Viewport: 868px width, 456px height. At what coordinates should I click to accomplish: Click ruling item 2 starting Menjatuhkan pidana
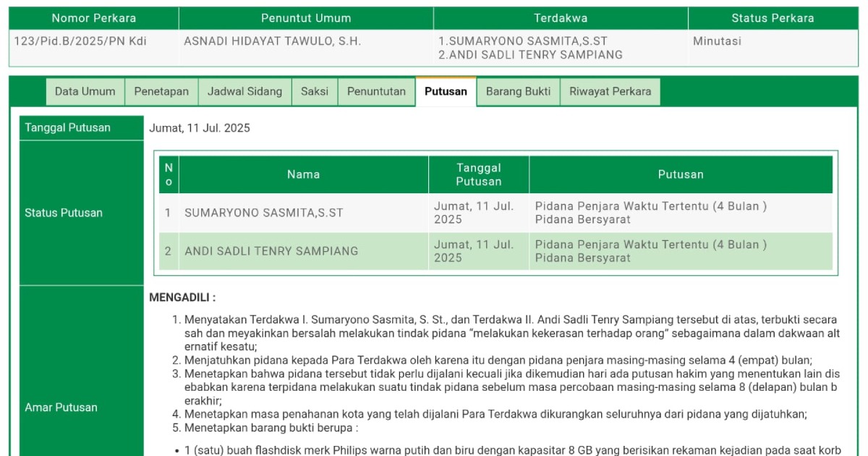(498, 360)
